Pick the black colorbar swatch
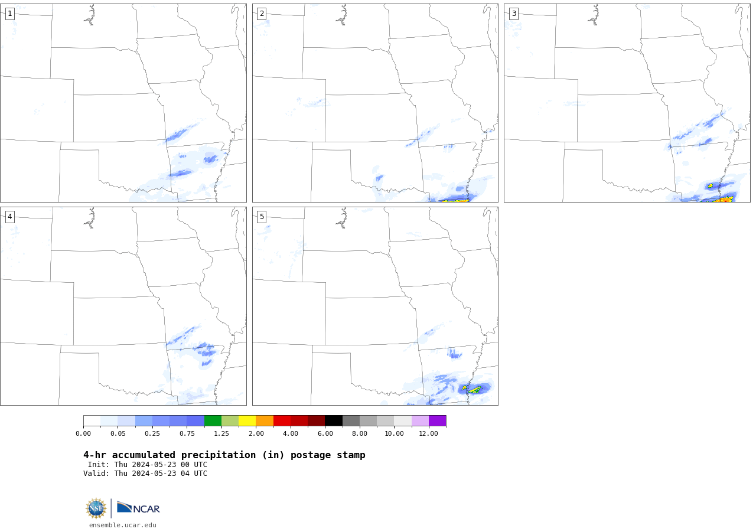This screenshot has width=756, height=532. pos(334,421)
